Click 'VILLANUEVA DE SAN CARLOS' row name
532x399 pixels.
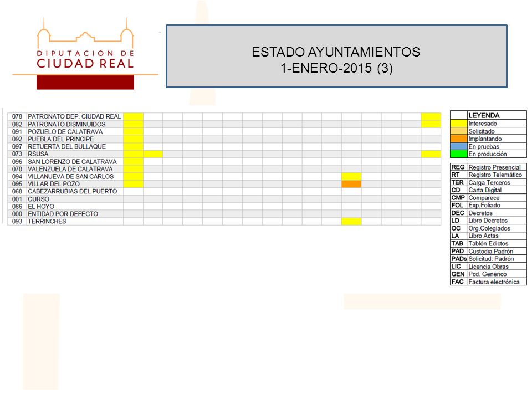pos(71,176)
